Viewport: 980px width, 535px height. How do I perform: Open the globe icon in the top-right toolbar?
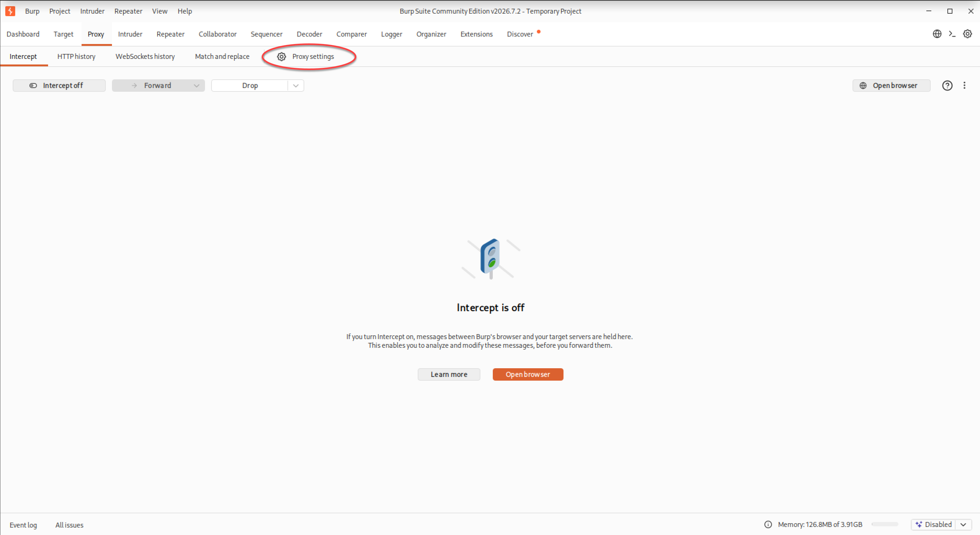tap(937, 34)
